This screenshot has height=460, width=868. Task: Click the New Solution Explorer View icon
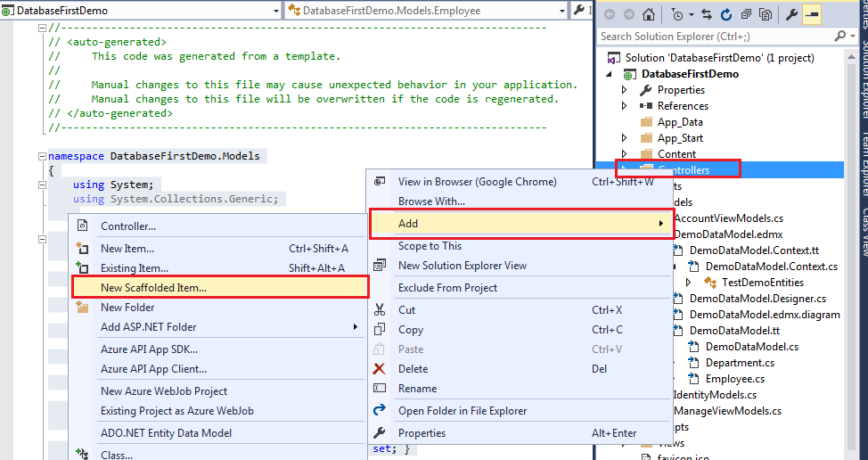[380, 266]
